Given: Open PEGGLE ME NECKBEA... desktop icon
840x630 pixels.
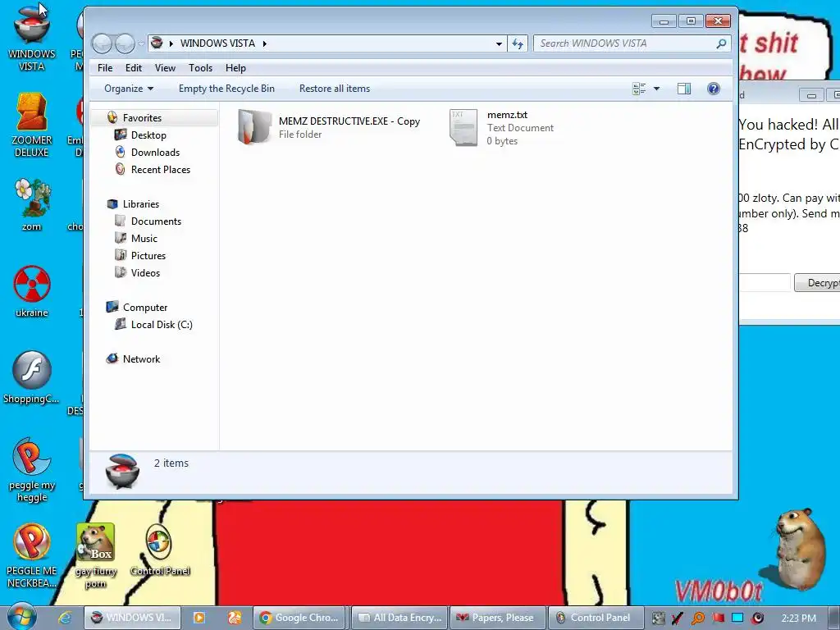Looking at the screenshot, I should (32, 555).
